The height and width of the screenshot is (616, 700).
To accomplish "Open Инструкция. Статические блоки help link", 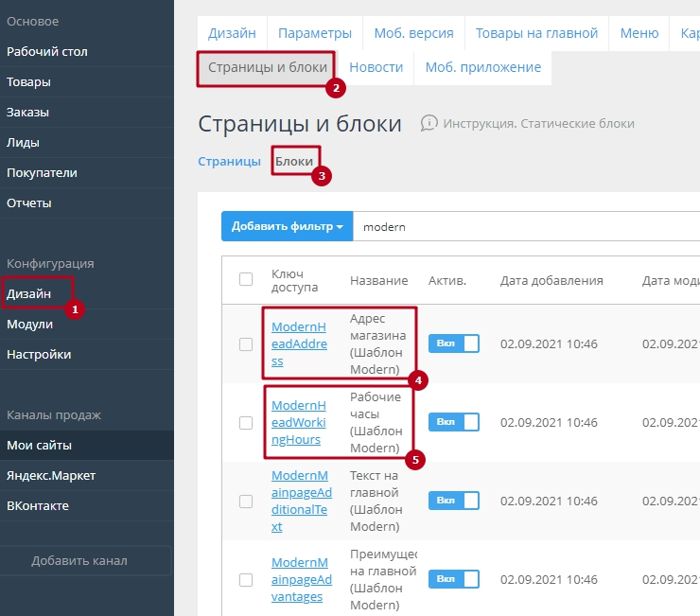I will tap(538, 124).
